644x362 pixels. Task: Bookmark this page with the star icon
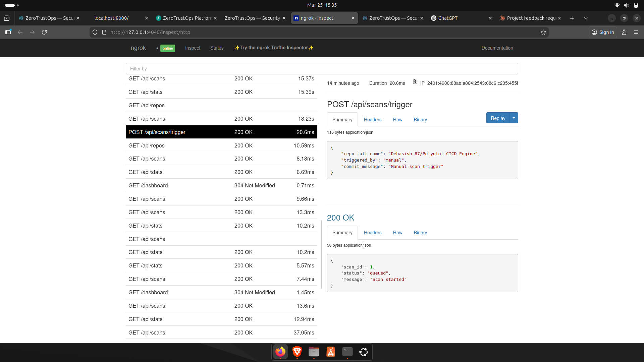pyautogui.click(x=543, y=32)
